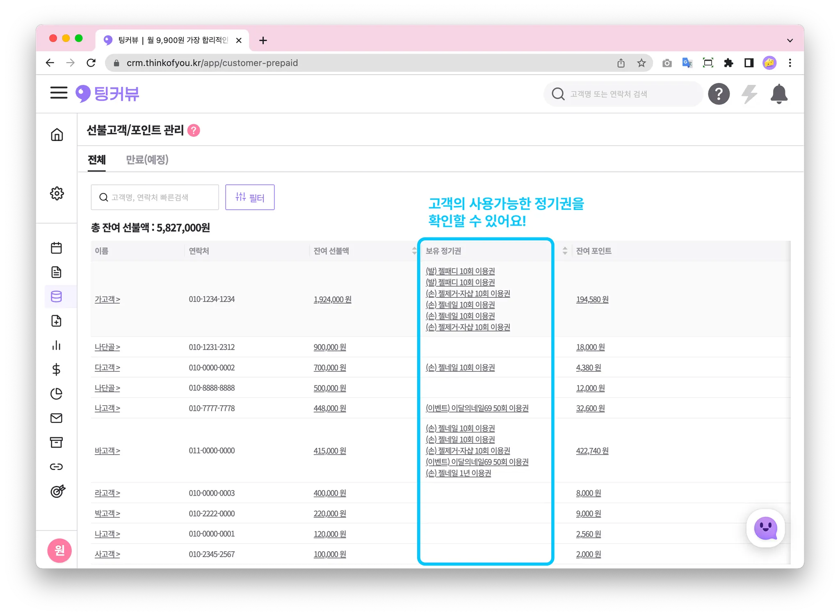Click the mail envelope sidebar icon
The width and height of the screenshot is (840, 616).
point(56,418)
